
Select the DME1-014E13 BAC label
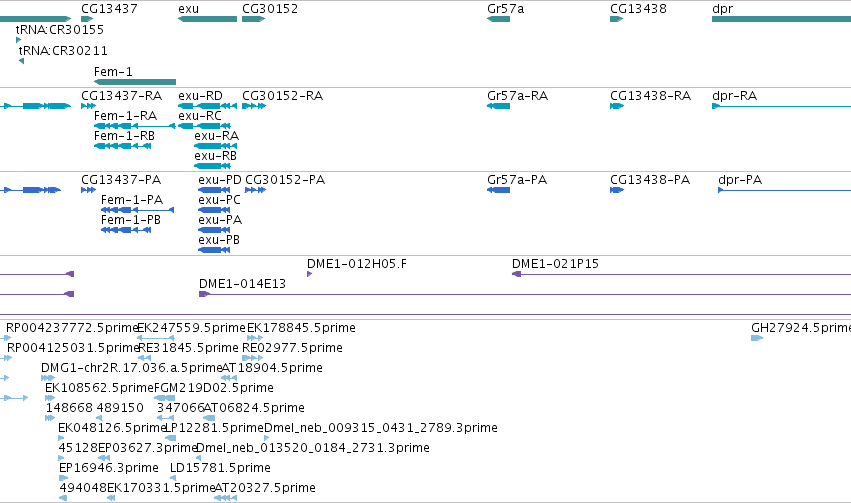tap(242, 284)
